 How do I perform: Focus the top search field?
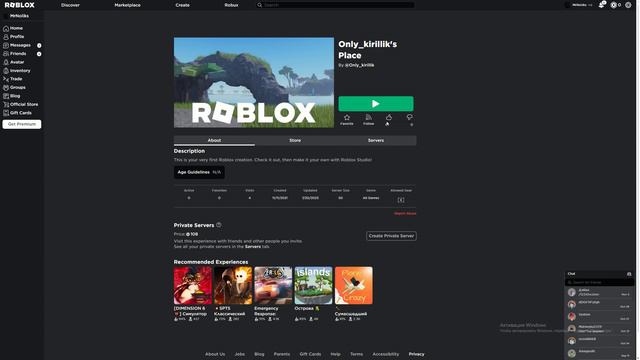[x=335, y=5]
